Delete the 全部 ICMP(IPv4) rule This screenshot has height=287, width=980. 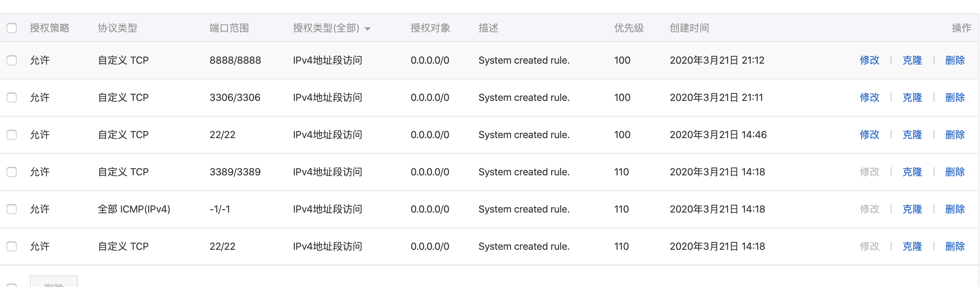click(955, 209)
